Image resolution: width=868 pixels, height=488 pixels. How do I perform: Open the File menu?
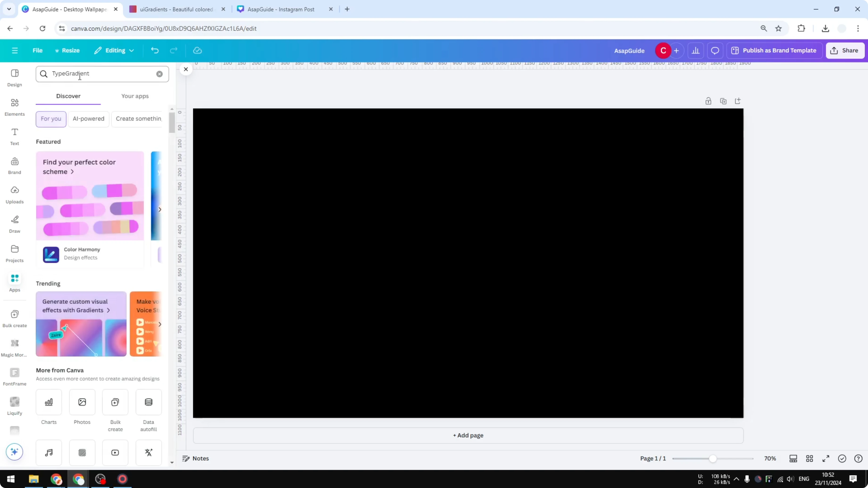[x=38, y=50]
